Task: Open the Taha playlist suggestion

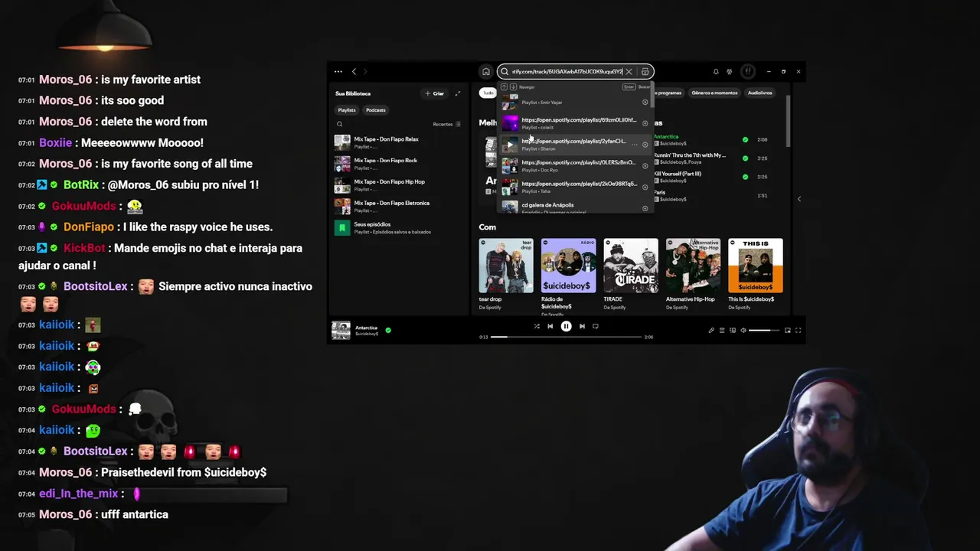Action: (576, 187)
